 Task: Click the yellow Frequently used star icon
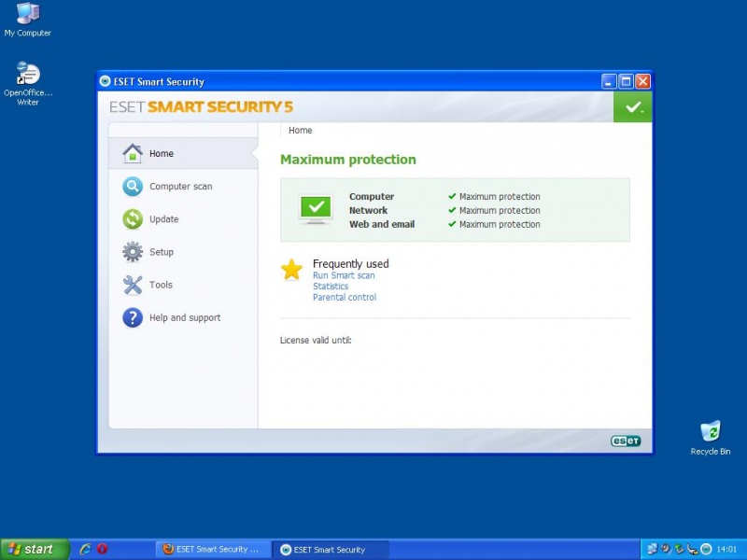point(291,270)
